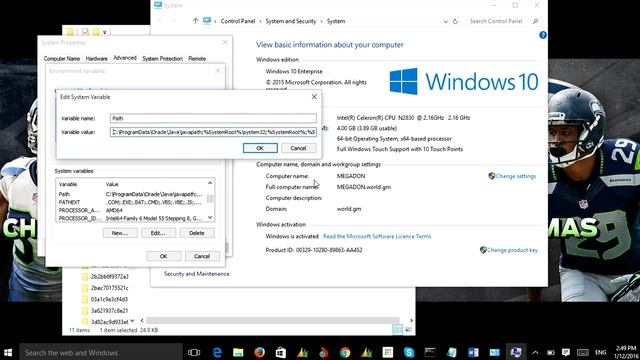Screen dimensions: 640x360
Task: Click OK in Environment Variables dialog
Action: coord(164,256)
